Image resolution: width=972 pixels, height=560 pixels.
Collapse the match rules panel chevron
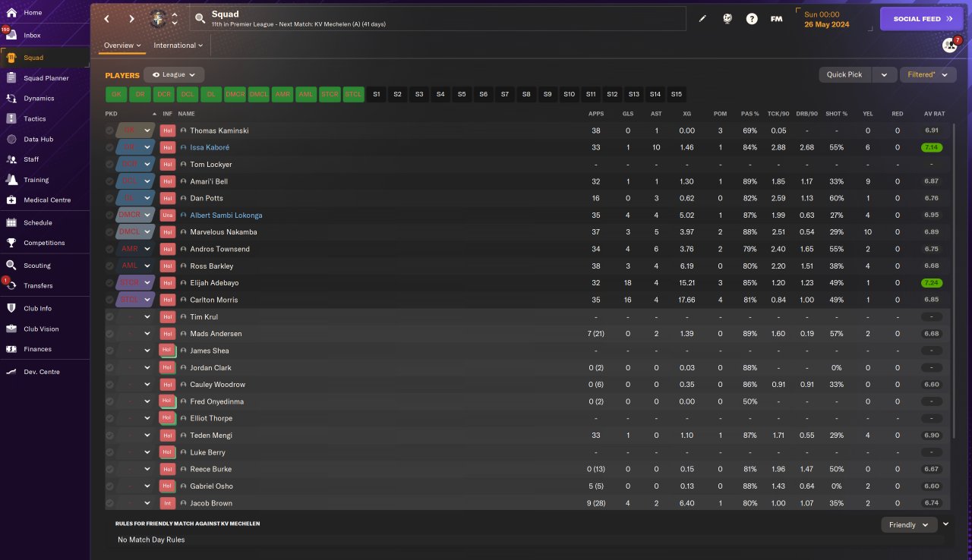point(945,524)
